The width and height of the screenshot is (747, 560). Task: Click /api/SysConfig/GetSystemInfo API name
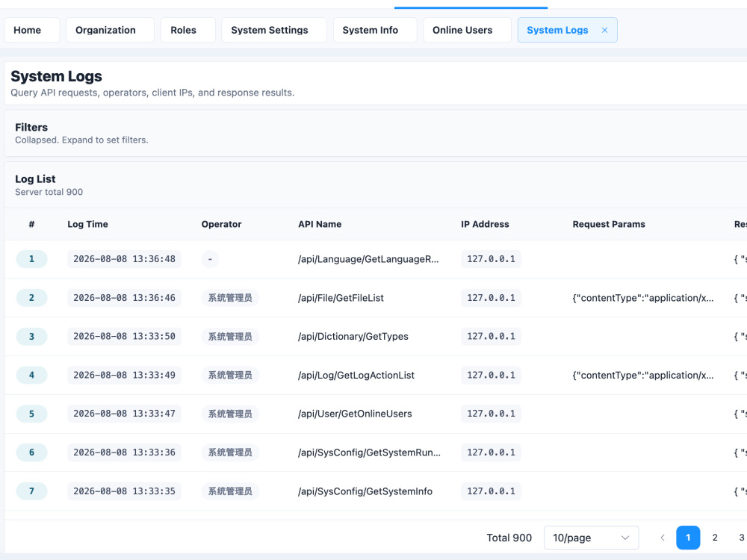(x=365, y=491)
